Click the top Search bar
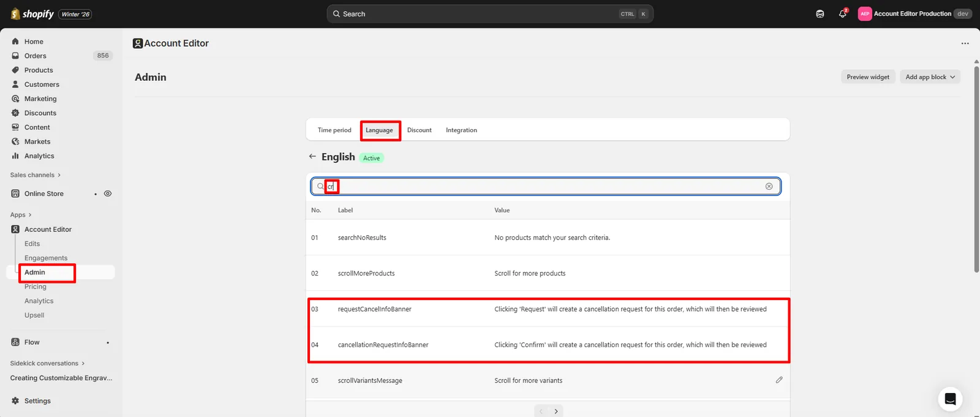The height and width of the screenshot is (417, 980). click(490, 13)
